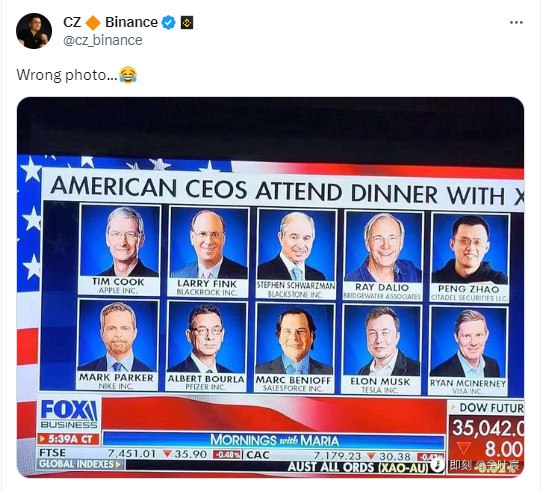The width and height of the screenshot is (541, 492).
Task: Click the tile captioned Elon Musk
Action: pyautogui.click(x=381, y=349)
